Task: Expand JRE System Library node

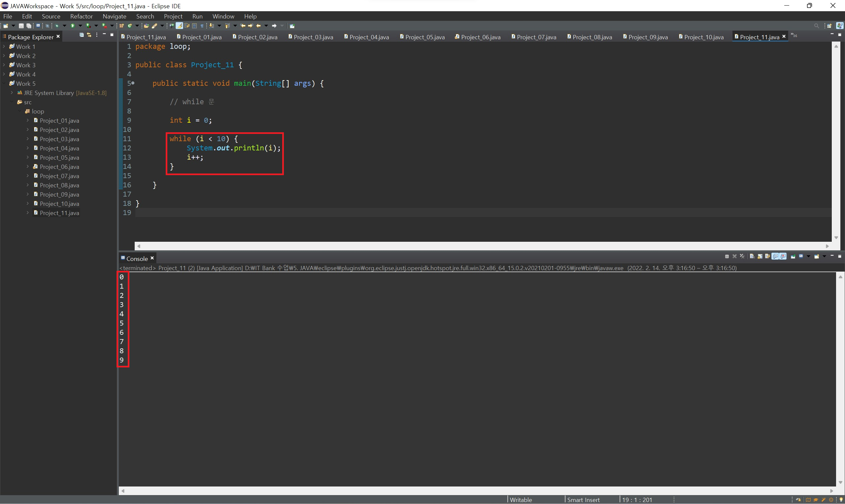Action: (12, 93)
